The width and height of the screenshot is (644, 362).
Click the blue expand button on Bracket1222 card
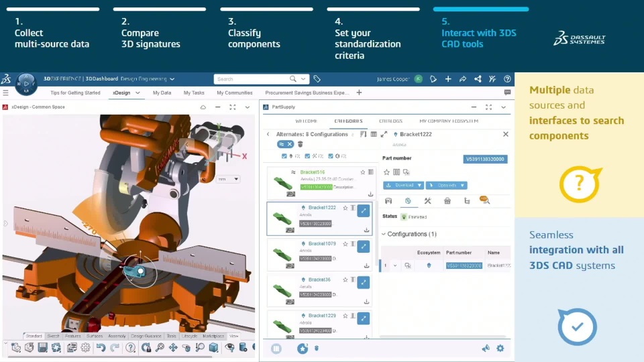coord(363,211)
